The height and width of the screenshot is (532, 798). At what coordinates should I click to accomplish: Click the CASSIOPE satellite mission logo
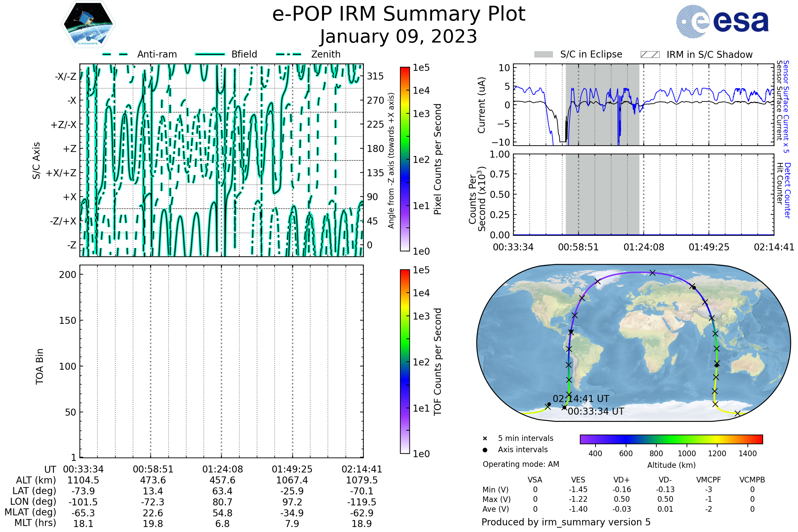[x=88, y=24]
